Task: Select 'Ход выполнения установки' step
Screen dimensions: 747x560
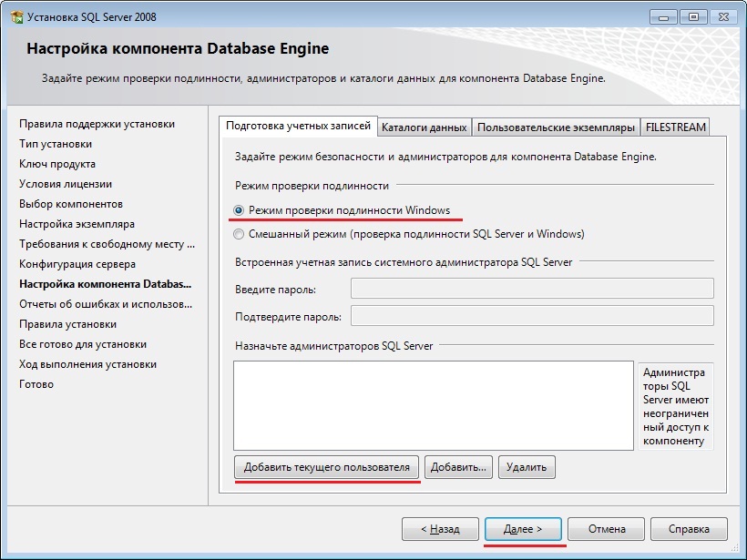Action: point(88,364)
